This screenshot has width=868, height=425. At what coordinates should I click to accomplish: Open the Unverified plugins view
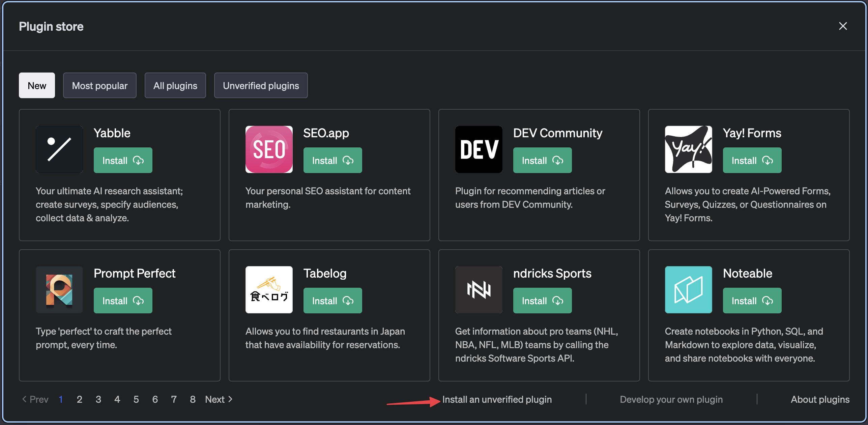[x=261, y=85]
